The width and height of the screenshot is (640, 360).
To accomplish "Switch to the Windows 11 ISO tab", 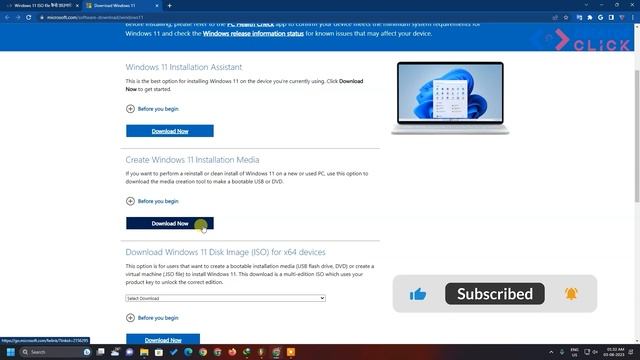I will click(41, 6).
